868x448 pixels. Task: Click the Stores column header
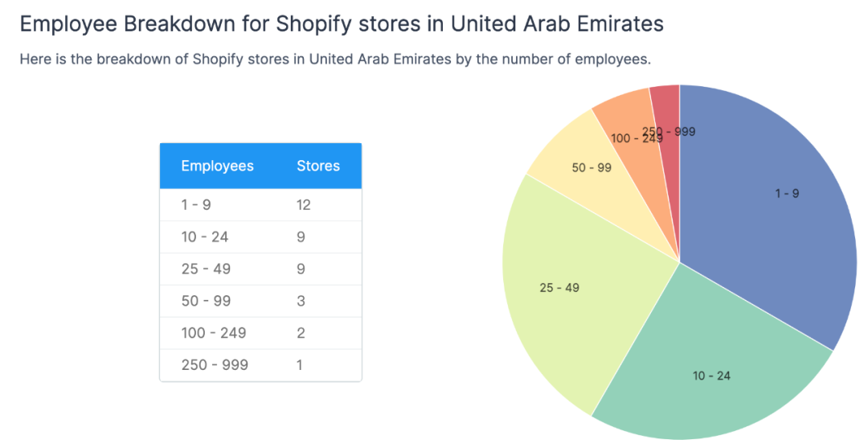(x=318, y=166)
